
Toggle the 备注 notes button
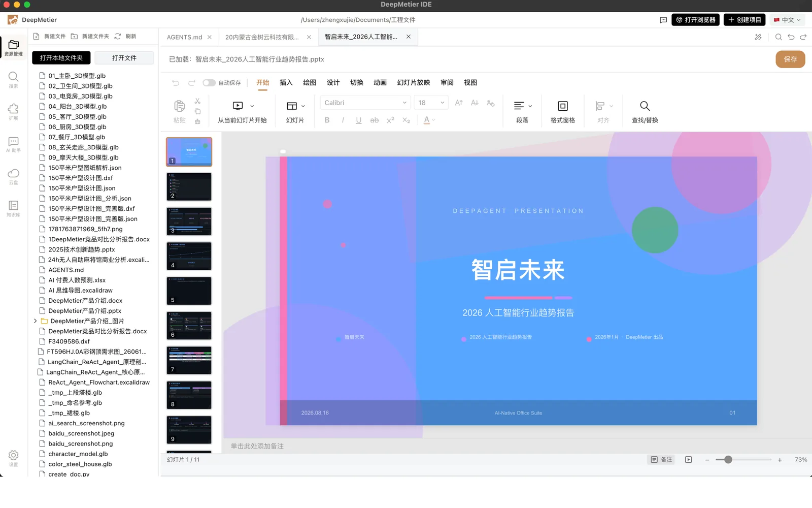[661, 460]
